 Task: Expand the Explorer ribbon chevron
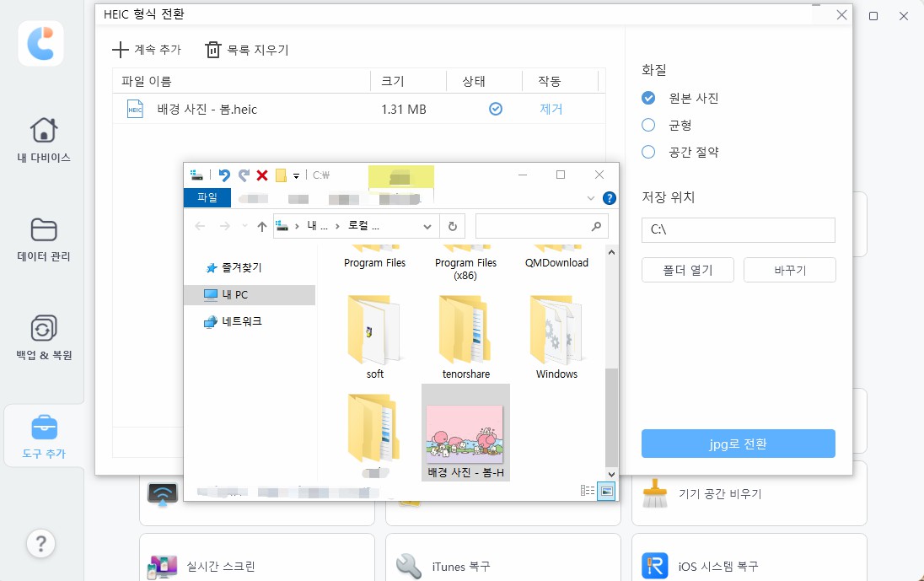click(590, 198)
